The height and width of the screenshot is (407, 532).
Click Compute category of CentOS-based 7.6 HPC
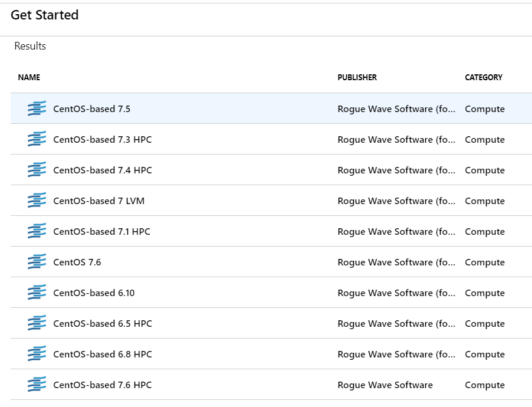pos(485,385)
